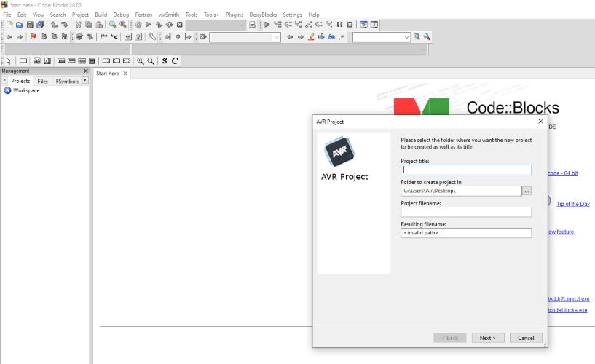The width and height of the screenshot is (595, 364).
Task: Click the wrench preferences icon in DoxyBlocks toolbar
Action: [x=151, y=37]
